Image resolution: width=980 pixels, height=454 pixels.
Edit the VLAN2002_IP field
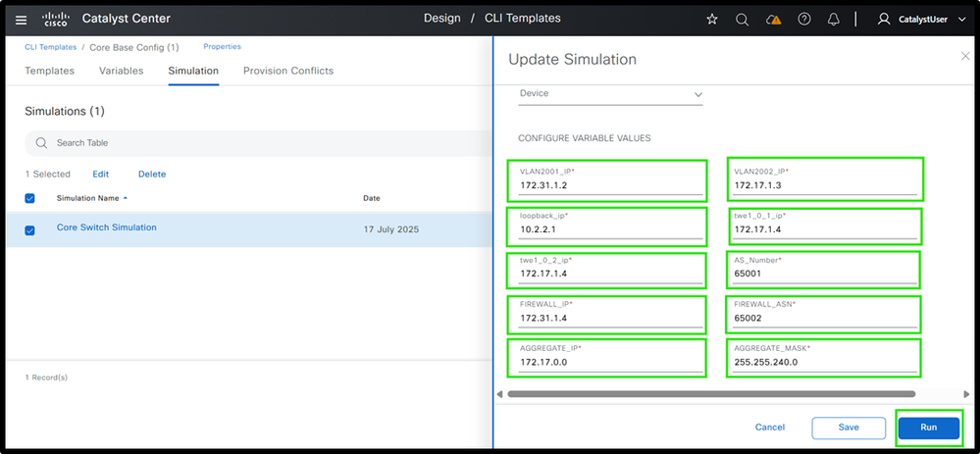(x=826, y=179)
